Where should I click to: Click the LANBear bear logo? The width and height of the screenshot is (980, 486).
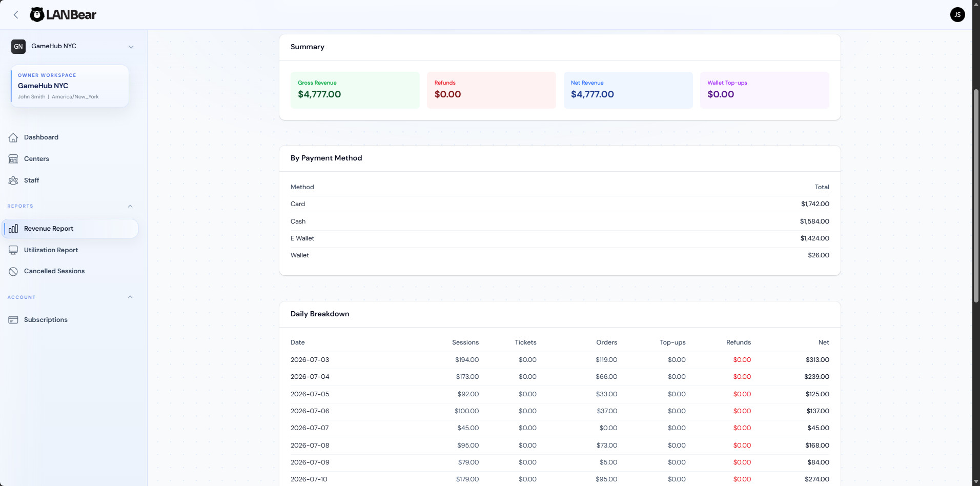click(37, 14)
